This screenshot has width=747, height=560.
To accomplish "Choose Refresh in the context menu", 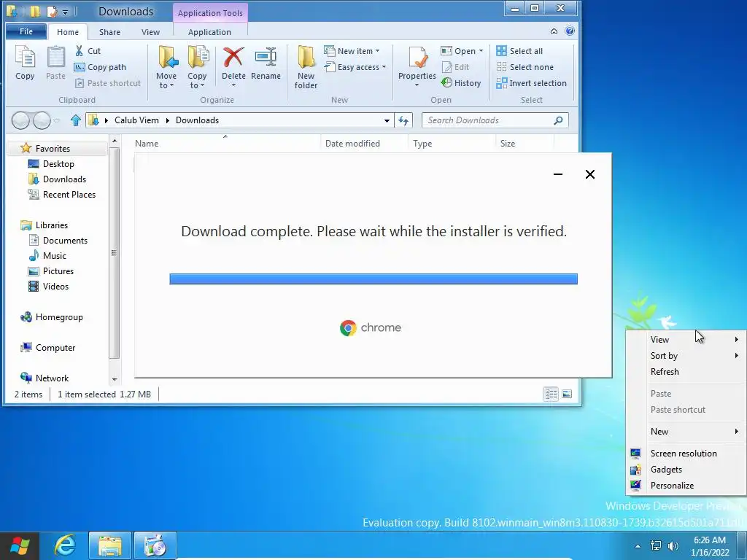I will pos(686,372).
